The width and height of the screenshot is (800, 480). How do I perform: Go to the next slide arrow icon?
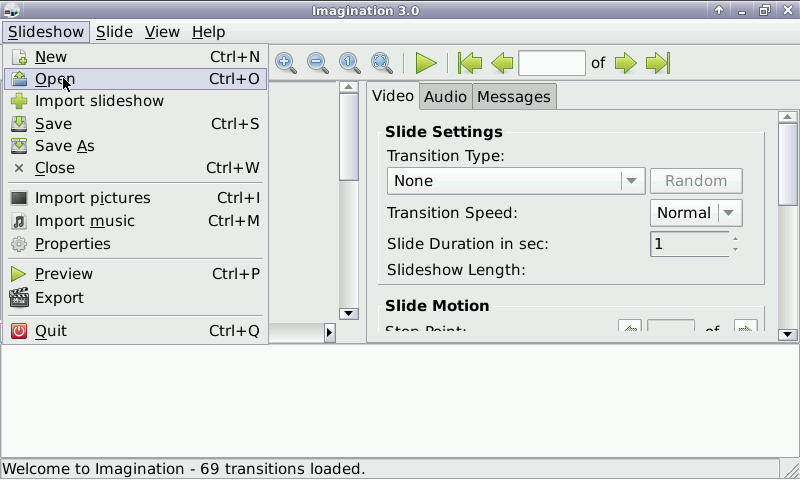626,63
